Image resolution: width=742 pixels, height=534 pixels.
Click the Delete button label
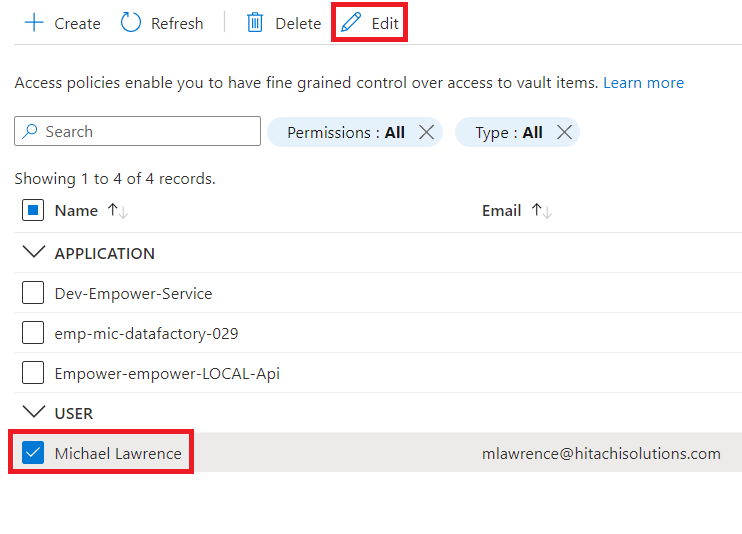[x=298, y=24]
